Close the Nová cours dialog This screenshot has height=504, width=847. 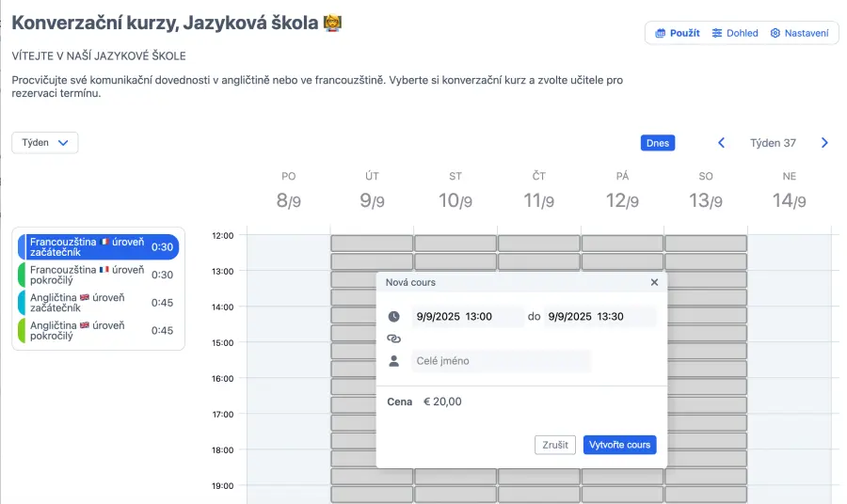654,282
